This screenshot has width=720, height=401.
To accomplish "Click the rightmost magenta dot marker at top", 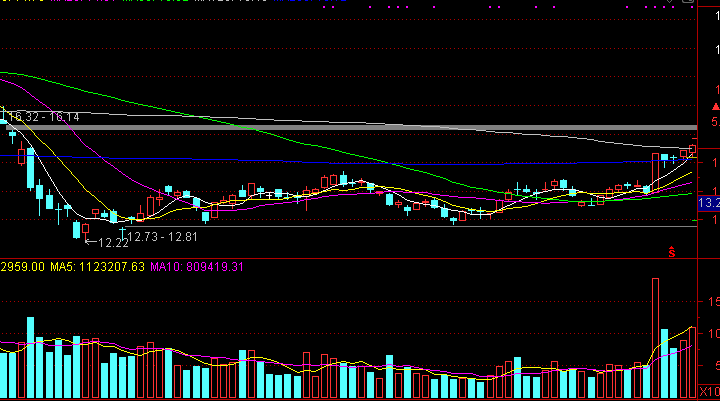I will pyautogui.click(x=692, y=7).
